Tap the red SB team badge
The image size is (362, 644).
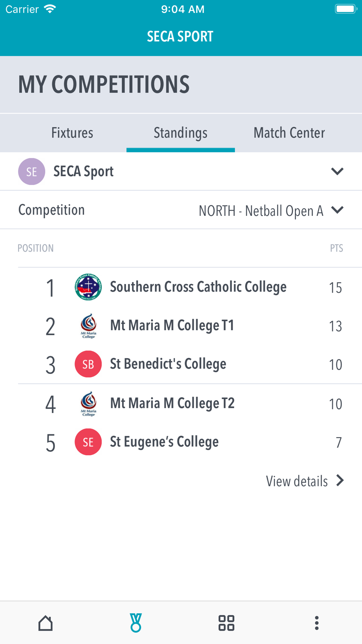(88, 364)
